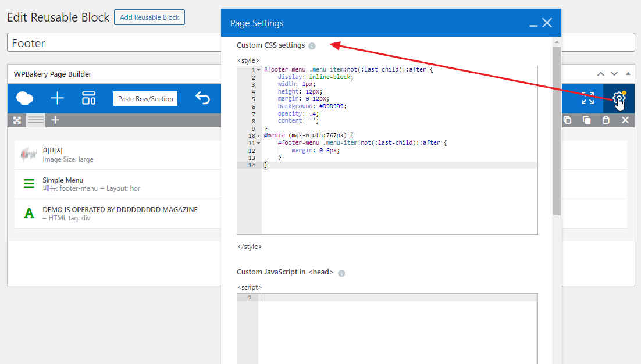This screenshot has height=364, width=641.
Task: Click the Simple Menu hamburger icon
Action: tap(29, 184)
